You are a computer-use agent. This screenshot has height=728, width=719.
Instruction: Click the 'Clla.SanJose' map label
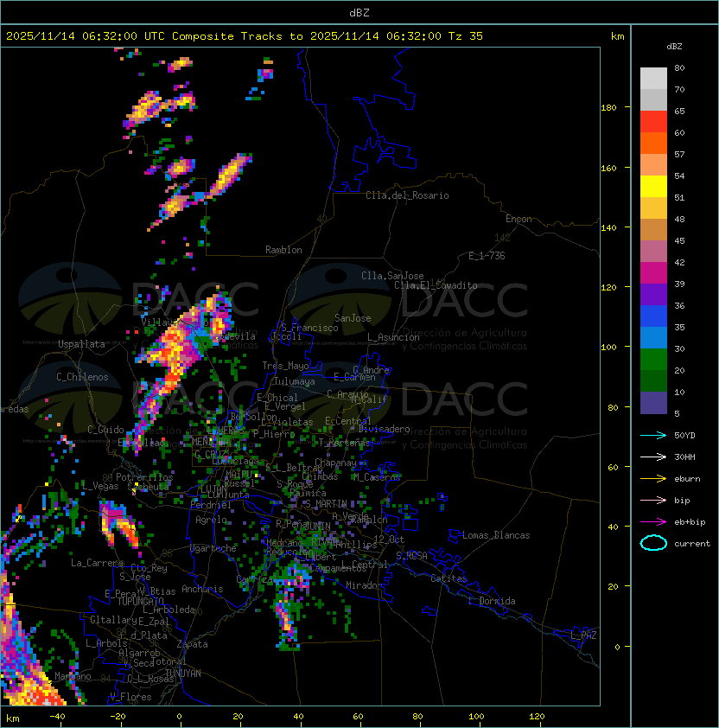click(x=392, y=276)
